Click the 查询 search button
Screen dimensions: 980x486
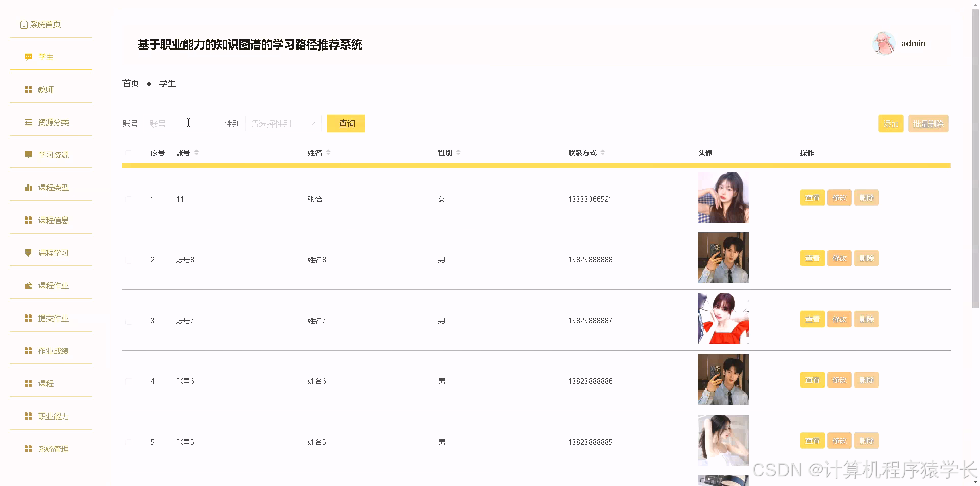(x=346, y=123)
